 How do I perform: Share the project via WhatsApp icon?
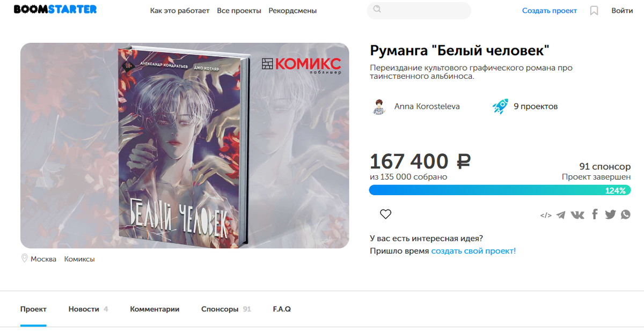pos(626,214)
